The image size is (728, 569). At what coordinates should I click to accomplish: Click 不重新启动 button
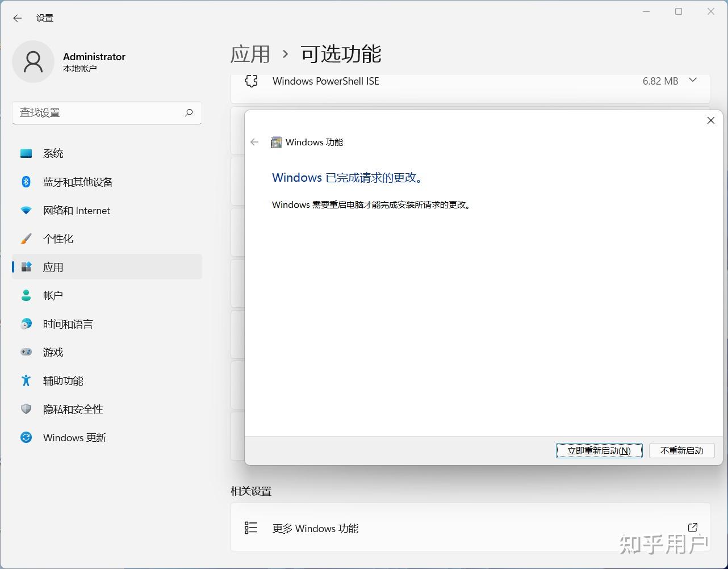pyautogui.click(x=681, y=450)
